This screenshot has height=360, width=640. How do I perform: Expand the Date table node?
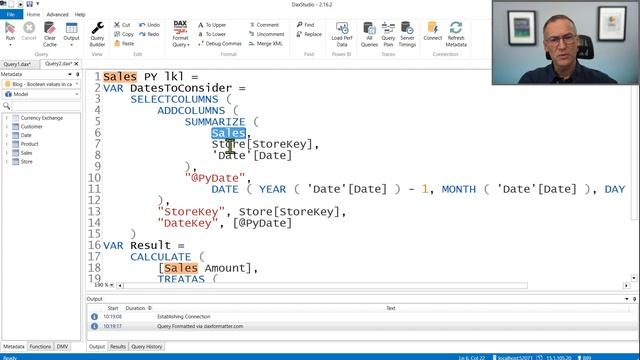(x=7, y=135)
